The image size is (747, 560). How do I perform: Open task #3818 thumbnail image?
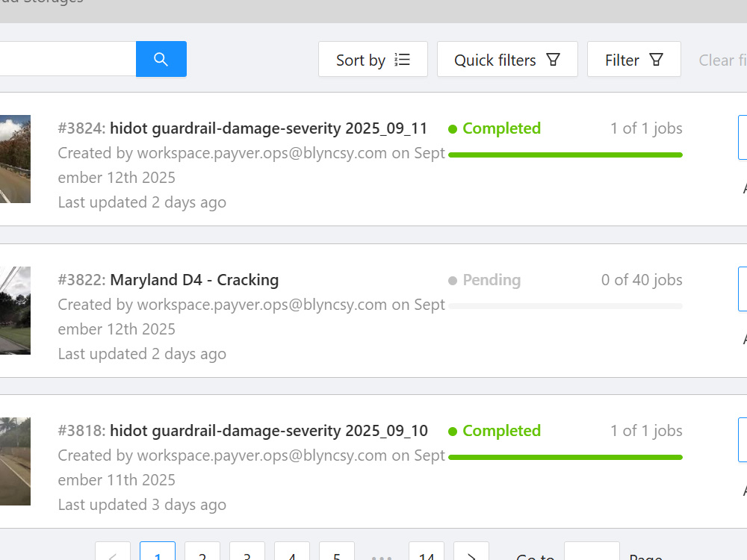point(15,461)
